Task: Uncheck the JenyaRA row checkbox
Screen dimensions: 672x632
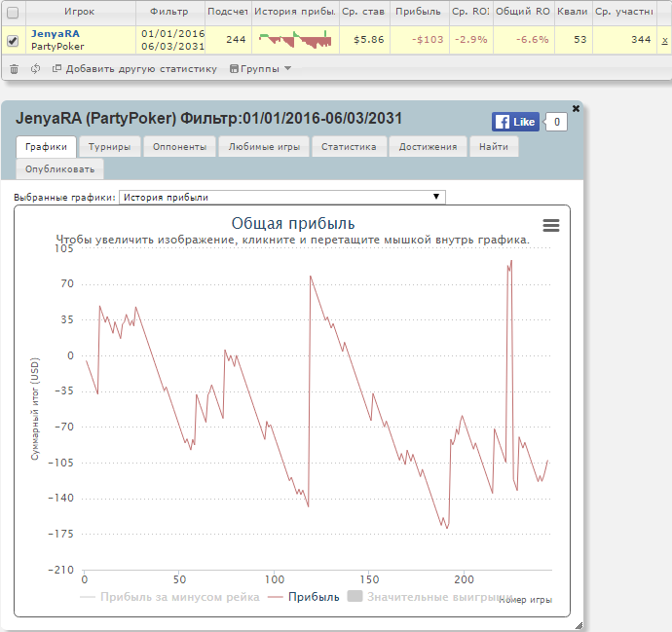Action: (13, 41)
